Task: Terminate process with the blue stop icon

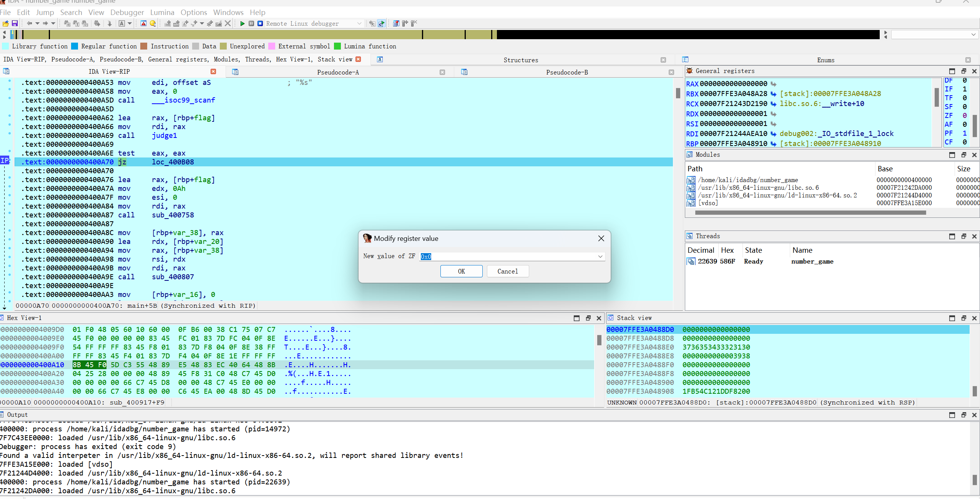Action: (260, 23)
